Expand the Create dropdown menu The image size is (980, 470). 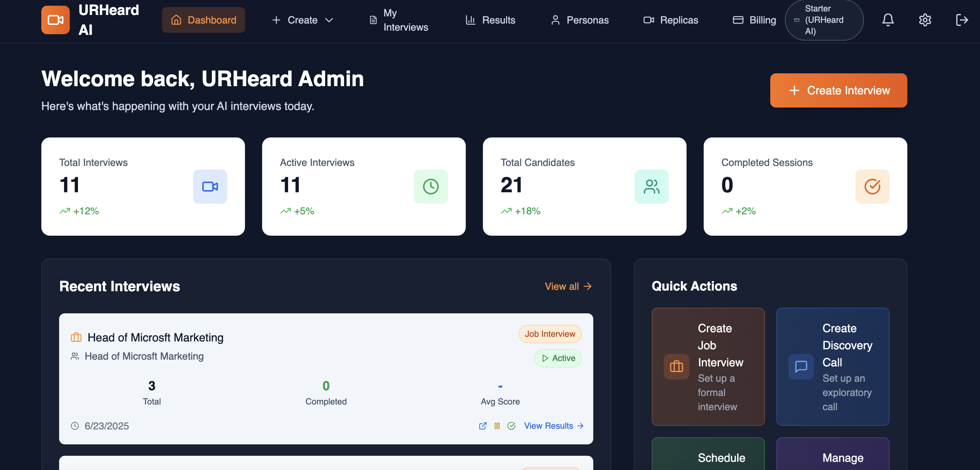click(302, 20)
